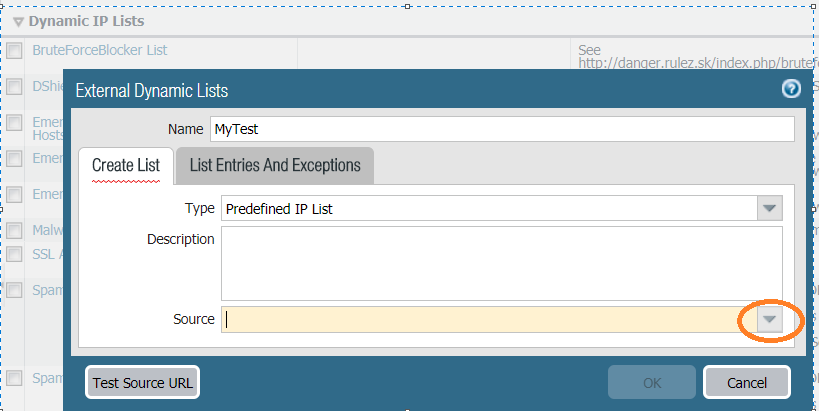Screen dimensions: 819x411
Task: Focus the Description text area
Action: click(x=501, y=263)
